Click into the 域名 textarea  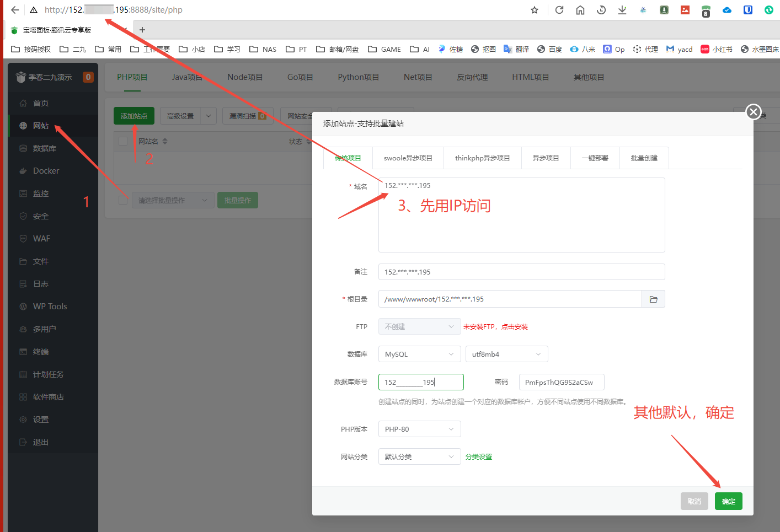click(x=521, y=215)
